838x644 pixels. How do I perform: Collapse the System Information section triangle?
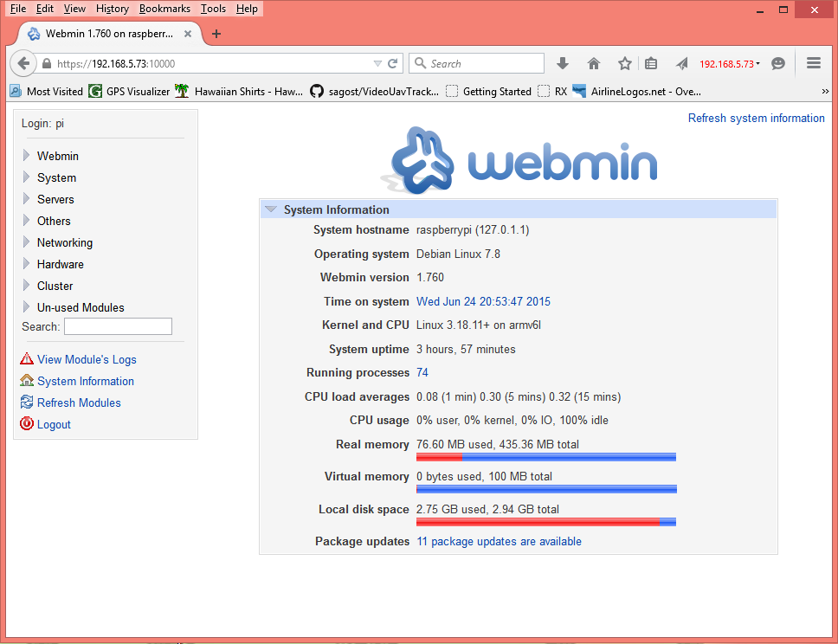click(271, 209)
